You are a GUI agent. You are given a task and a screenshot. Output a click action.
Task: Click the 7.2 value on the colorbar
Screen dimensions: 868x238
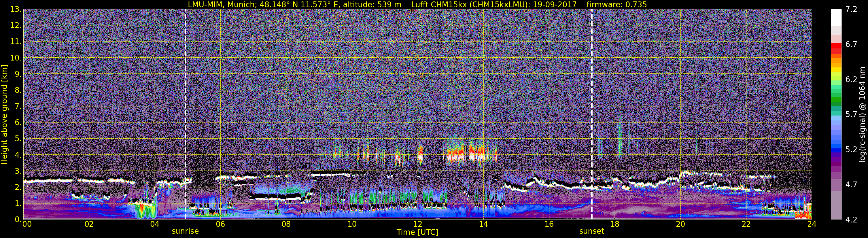click(x=851, y=9)
